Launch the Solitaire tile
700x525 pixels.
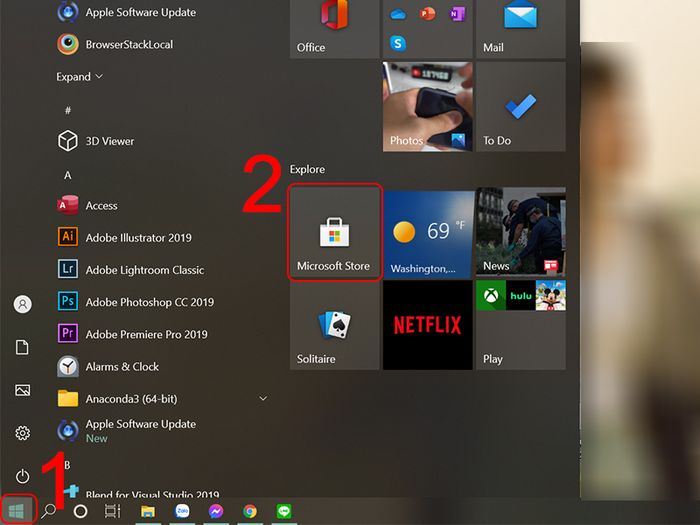point(335,325)
